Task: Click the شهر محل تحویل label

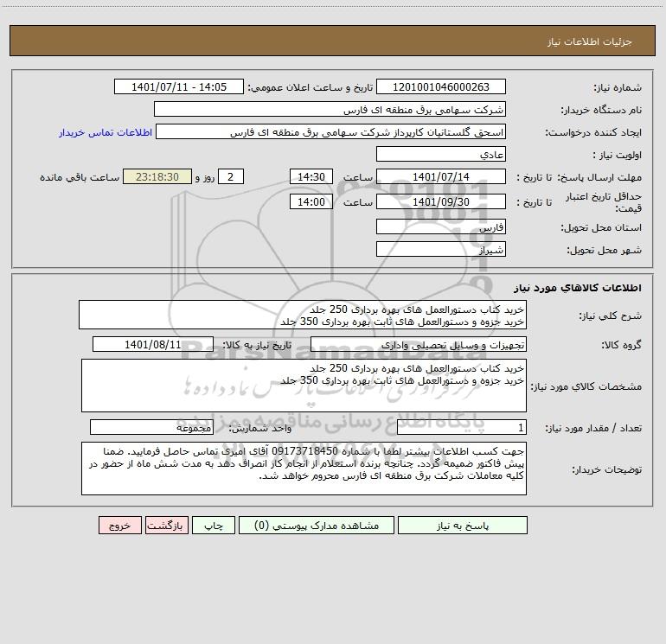Action: tap(605, 250)
